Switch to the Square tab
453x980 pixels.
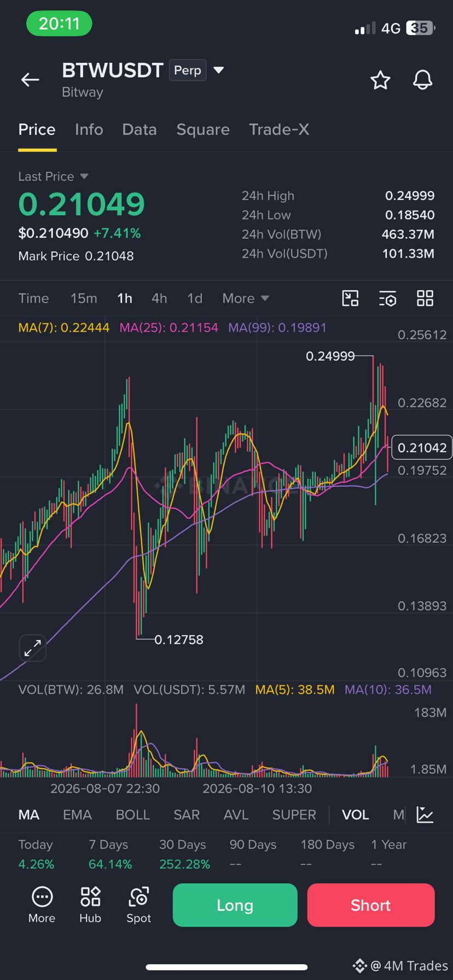click(x=203, y=130)
